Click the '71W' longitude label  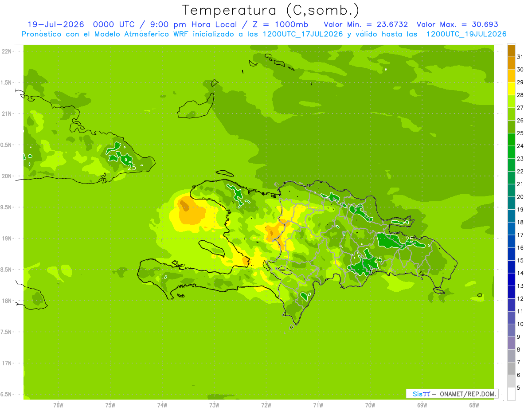[318, 405]
